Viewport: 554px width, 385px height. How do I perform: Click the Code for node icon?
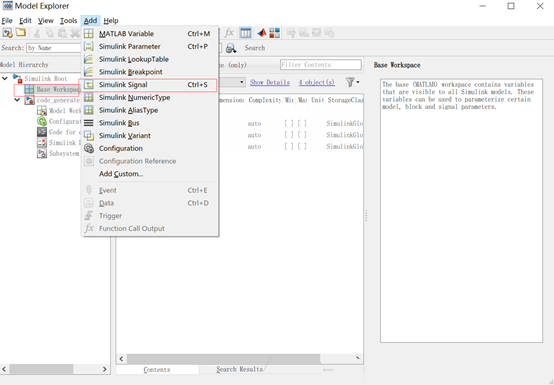(x=42, y=132)
